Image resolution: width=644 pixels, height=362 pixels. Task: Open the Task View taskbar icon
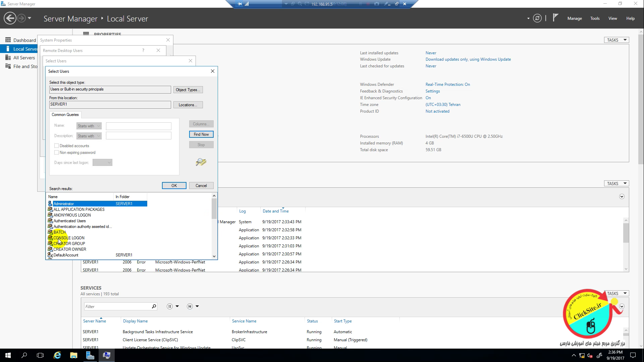(40, 355)
